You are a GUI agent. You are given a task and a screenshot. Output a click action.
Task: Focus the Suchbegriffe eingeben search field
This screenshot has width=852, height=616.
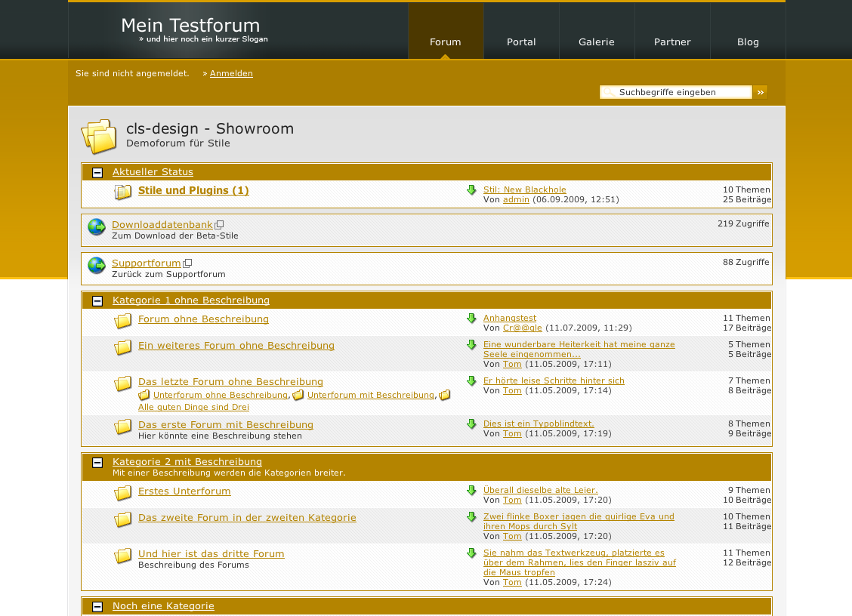click(x=683, y=92)
